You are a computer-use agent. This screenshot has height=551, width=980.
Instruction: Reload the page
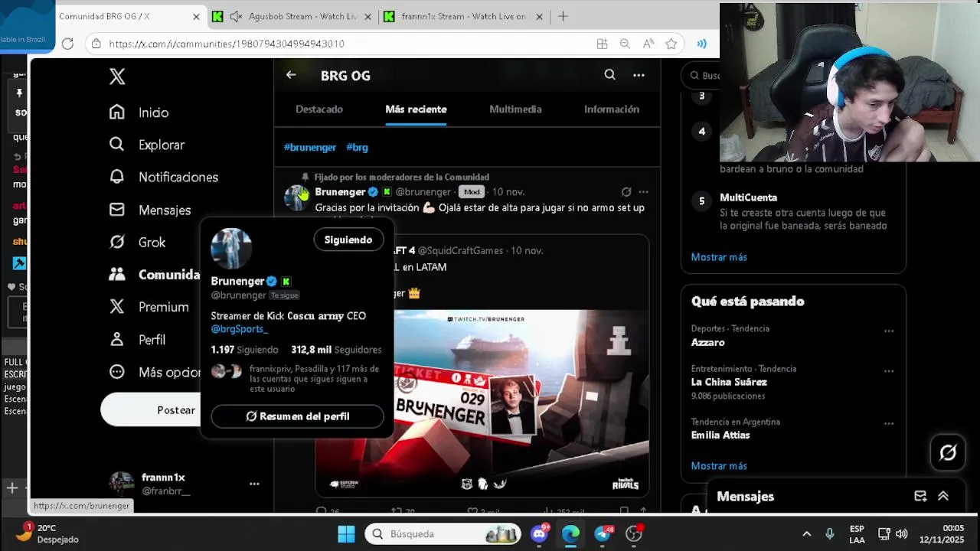[x=67, y=44]
